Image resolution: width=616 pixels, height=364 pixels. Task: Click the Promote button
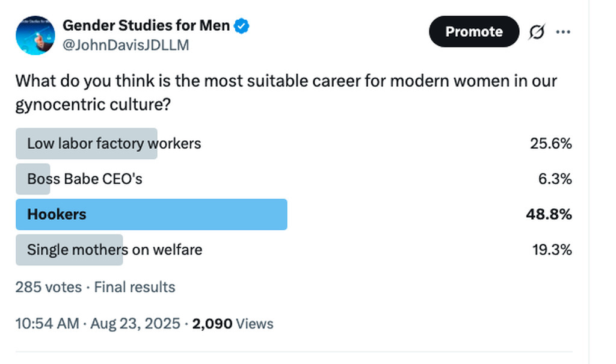pos(473,31)
